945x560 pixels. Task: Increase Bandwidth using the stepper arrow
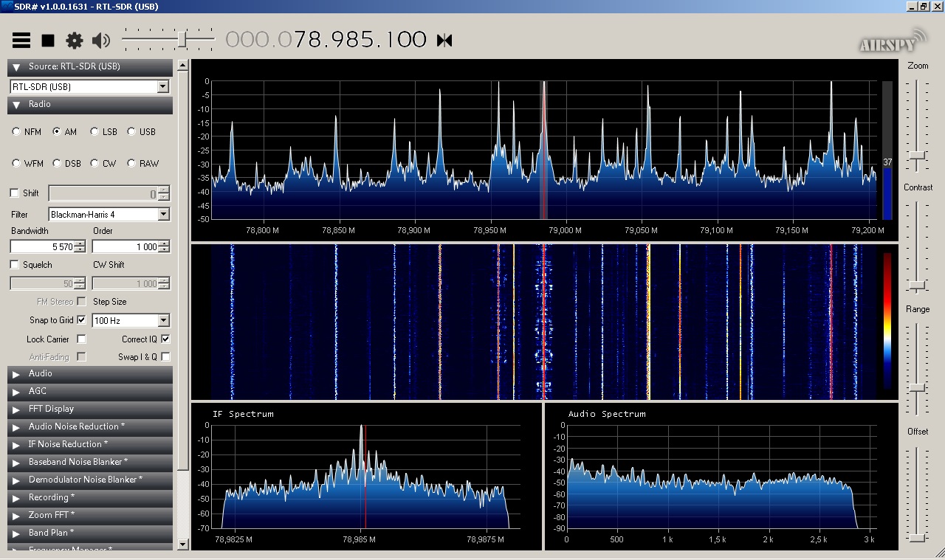pyautogui.click(x=81, y=243)
